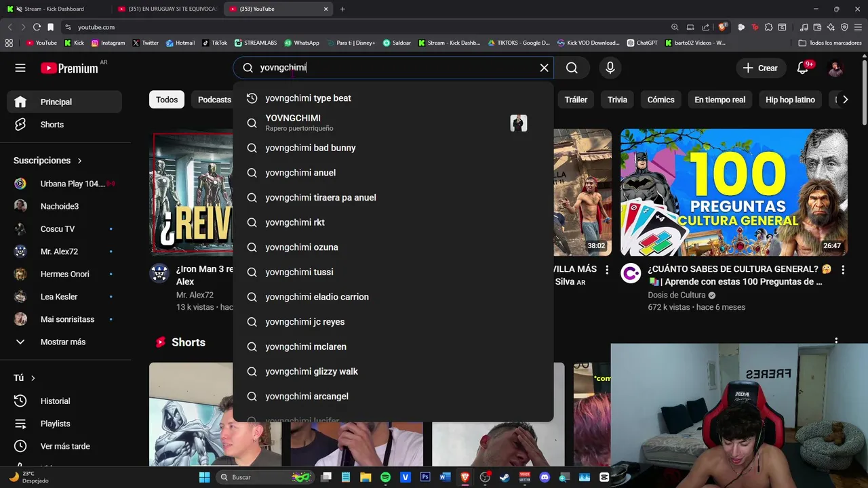The height and width of the screenshot is (488, 868).
Task: Select the En tiempo real chip
Action: pyautogui.click(x=719, y=100)
